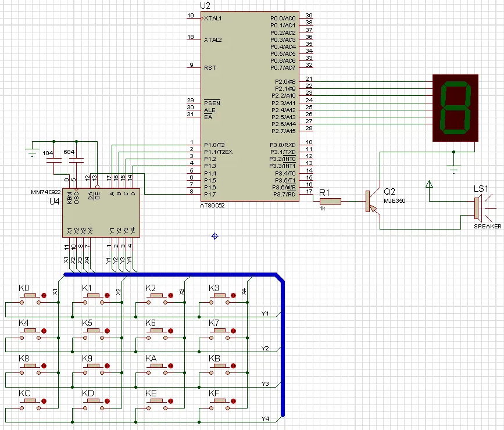The height and width of the screenshot is (430, 504).
Task: Click the X1 wire label beside button K0
Action: tap(55, 292)
